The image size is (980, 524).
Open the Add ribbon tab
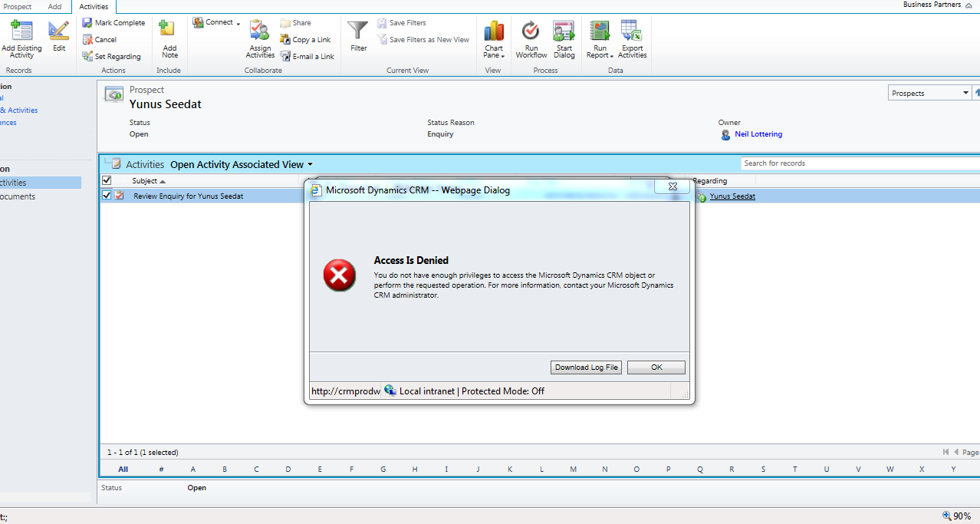click(54, 6)
